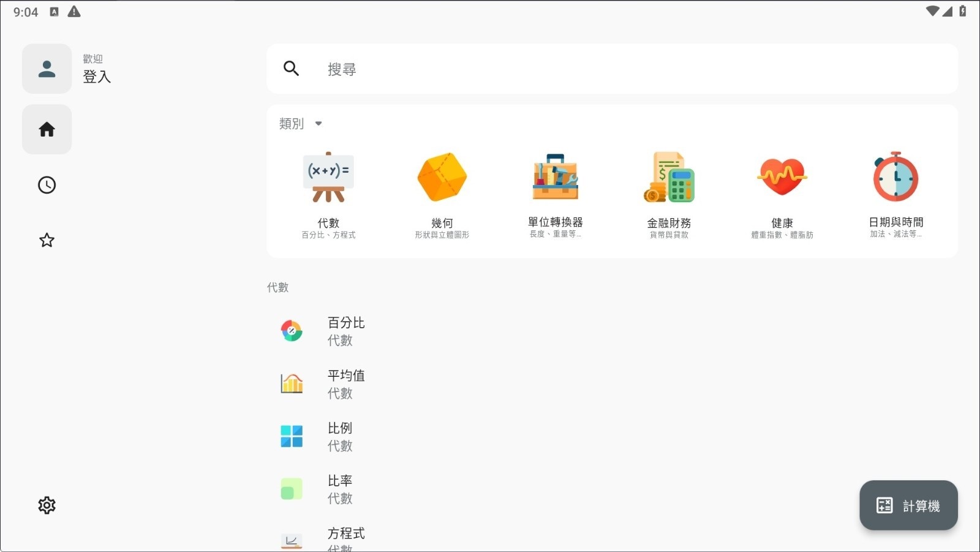
Task: Expand the 類別 categories dropdown arrow
Action: (x=318, y=124)
